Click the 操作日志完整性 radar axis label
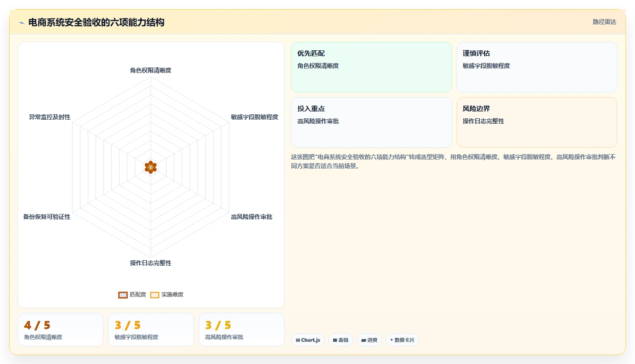This screenshot has height=364, width=635. pyautogui.click(x=151, y=263)
